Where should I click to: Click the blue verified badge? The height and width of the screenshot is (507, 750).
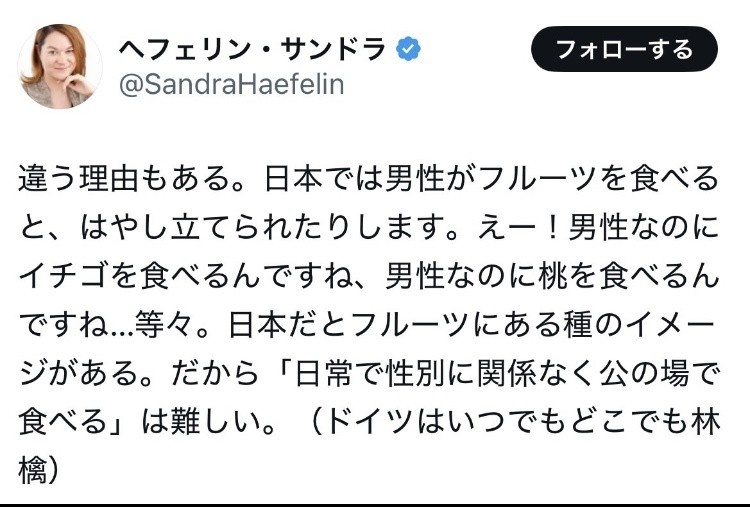coord(407,48)
